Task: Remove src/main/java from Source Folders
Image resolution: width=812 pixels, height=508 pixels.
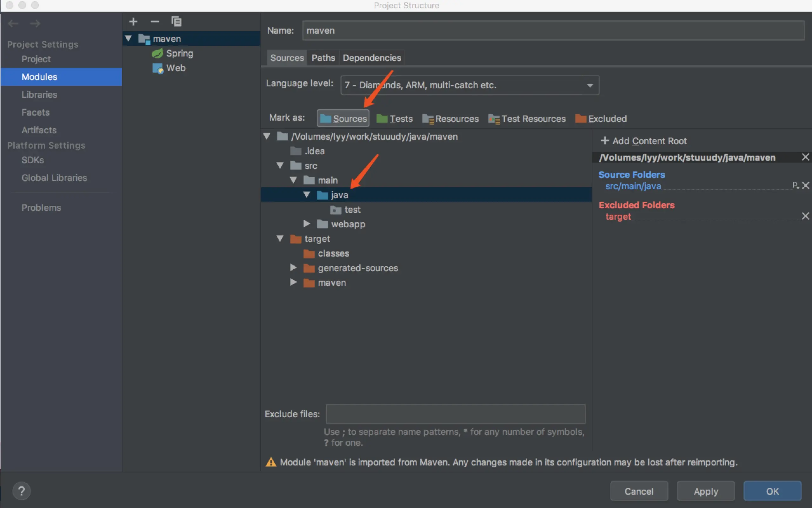Action: (x=805, y=185)
